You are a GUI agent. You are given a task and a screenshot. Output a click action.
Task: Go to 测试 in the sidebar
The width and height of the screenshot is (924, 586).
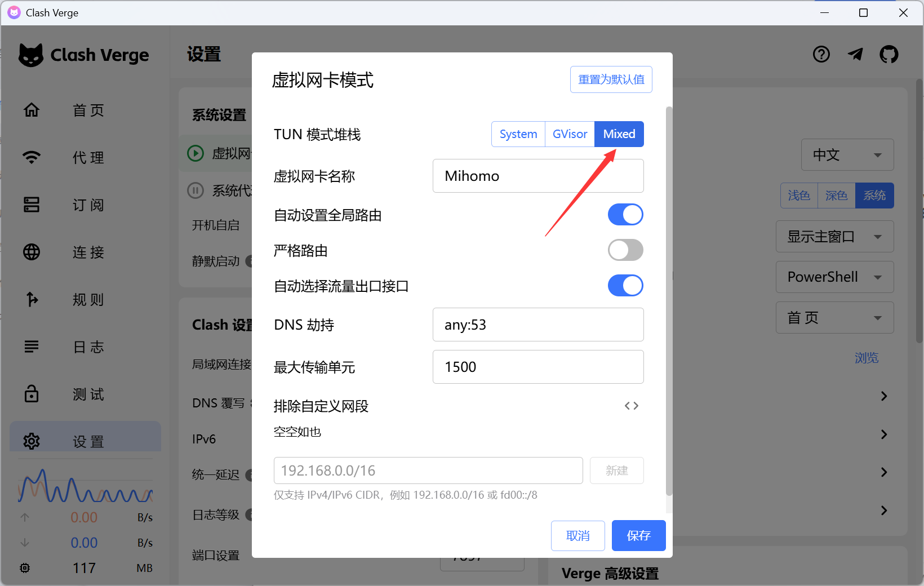(x=88, y=394)
